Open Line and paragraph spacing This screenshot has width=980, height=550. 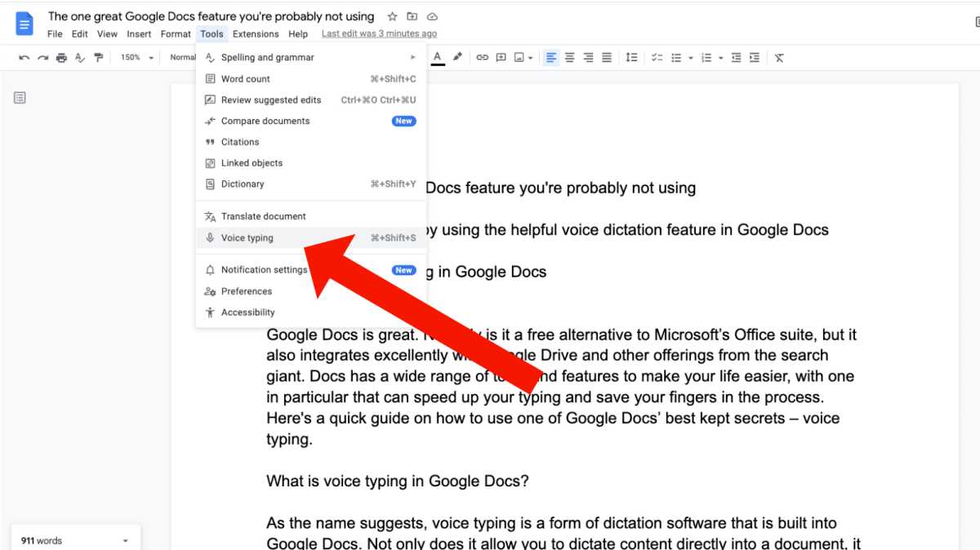[631, 58]
